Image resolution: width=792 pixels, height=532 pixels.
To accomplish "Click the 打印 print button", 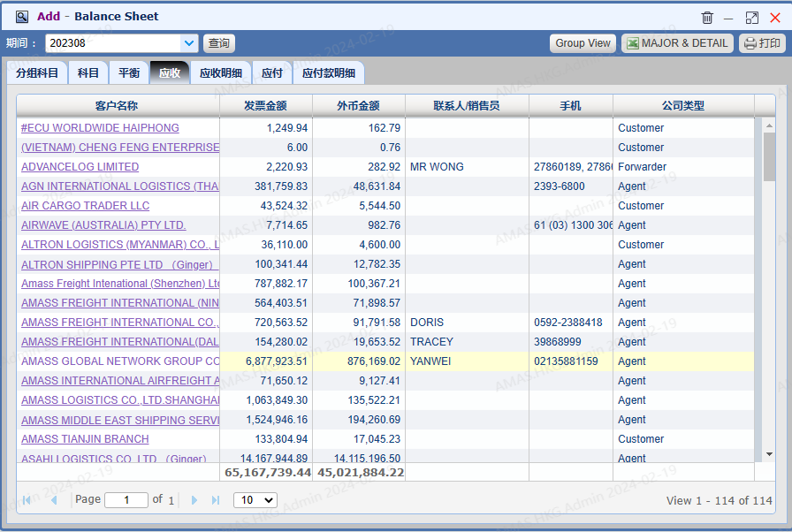I will [x=763, y=43].
